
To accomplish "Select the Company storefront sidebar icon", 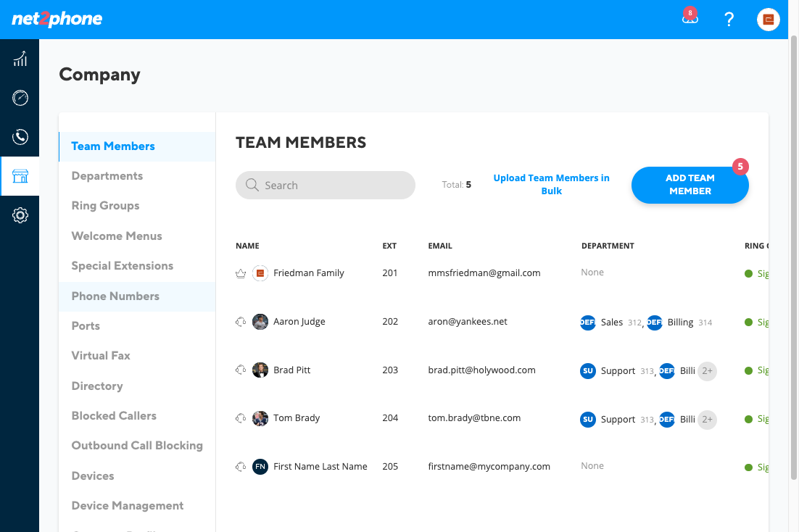I will [x=20, y=176].
